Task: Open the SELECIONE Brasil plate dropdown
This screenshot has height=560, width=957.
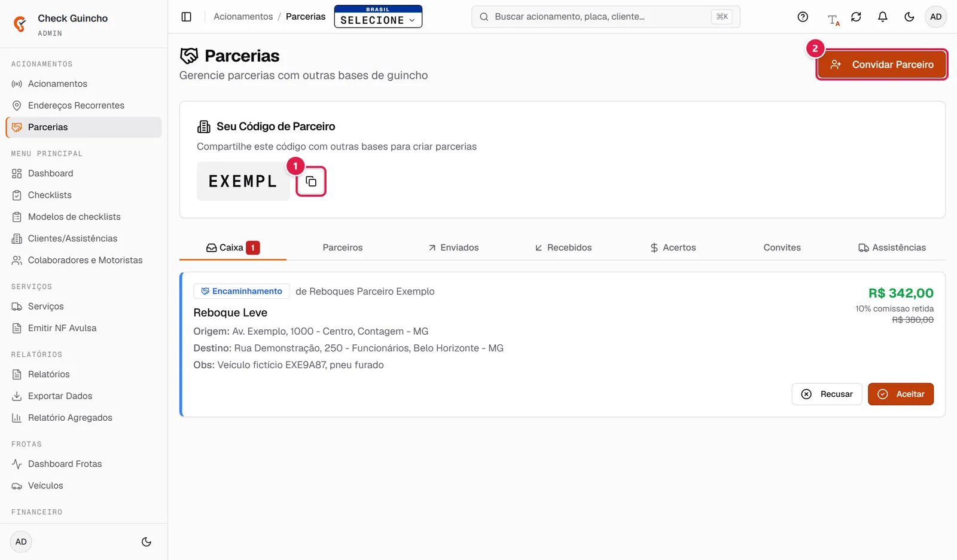Action: (378, 17)
